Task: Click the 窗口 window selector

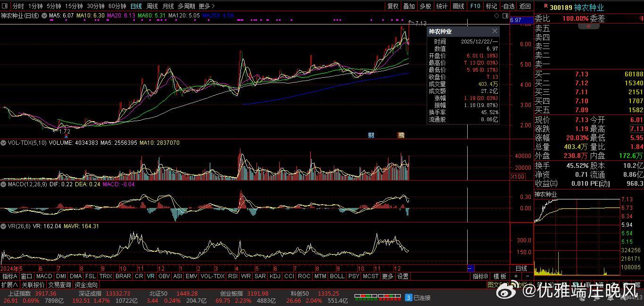Action: 26,276
